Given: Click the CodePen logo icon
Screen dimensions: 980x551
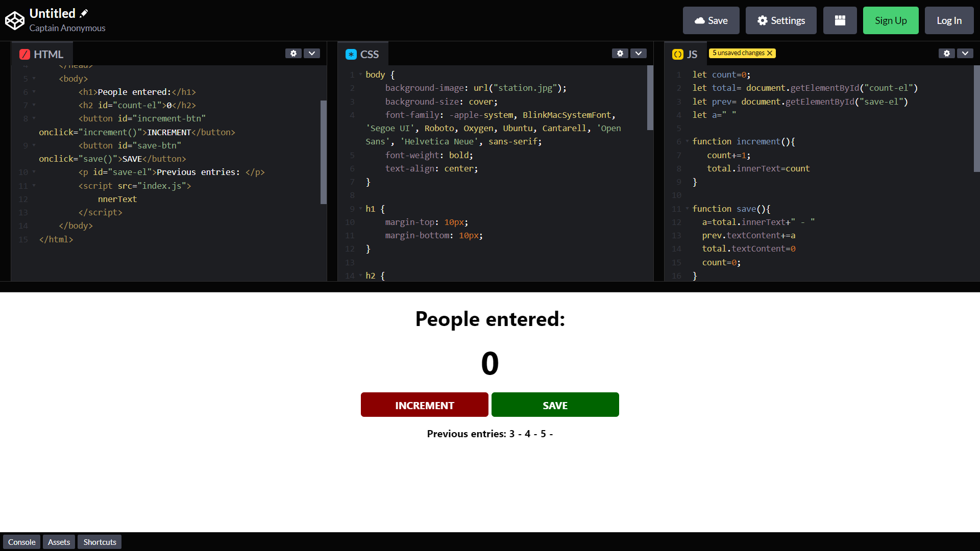Looking at the screenshot, I should pyautogui.click(x=14, y=20).
